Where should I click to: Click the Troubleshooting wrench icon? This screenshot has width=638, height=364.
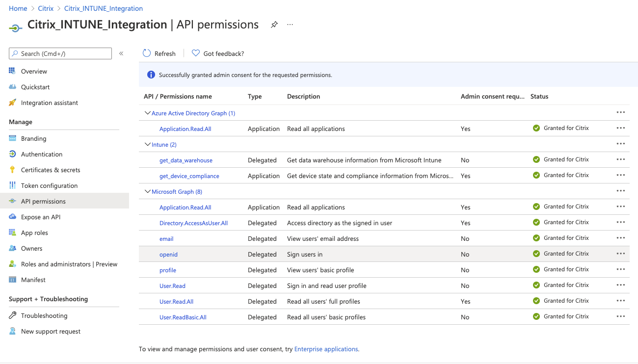coord(12,315)
